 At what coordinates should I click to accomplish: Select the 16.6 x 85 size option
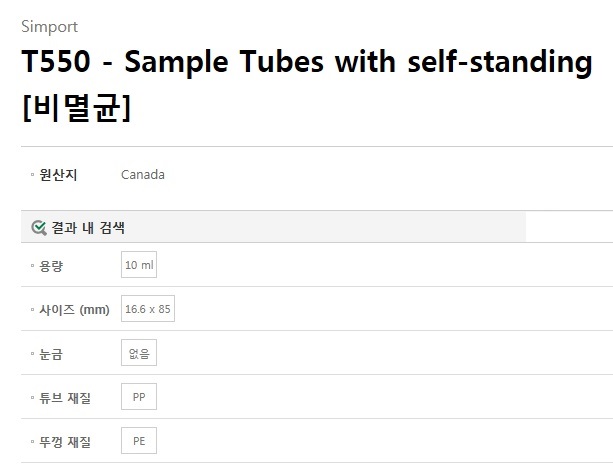pos(148,309)
